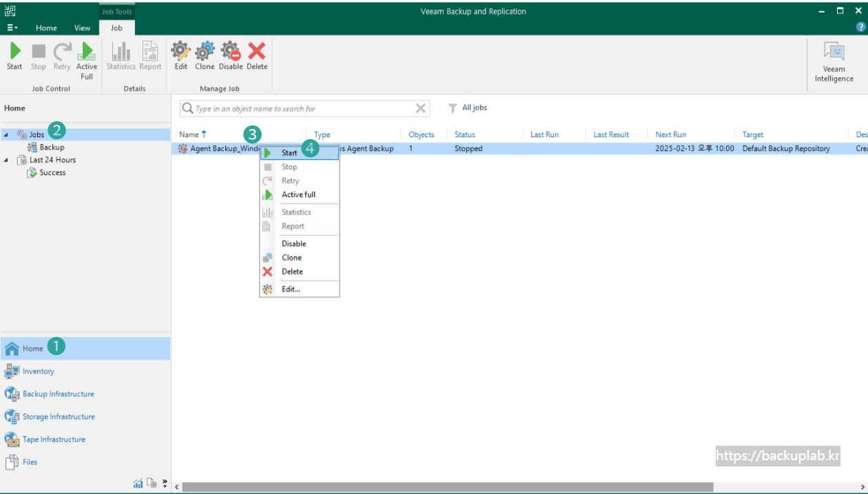Viewport: 868px width, 494px height.
Task: Switch to the Home ribbon tab
Action: click(46, 28)
